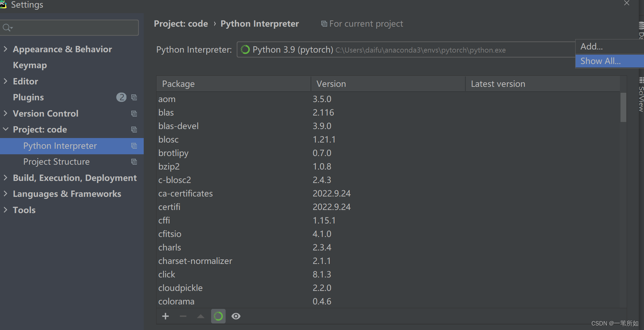The image size is (644, 330).
Task: Choose Add... from the interpreter menu
Action: click(609, 46)
